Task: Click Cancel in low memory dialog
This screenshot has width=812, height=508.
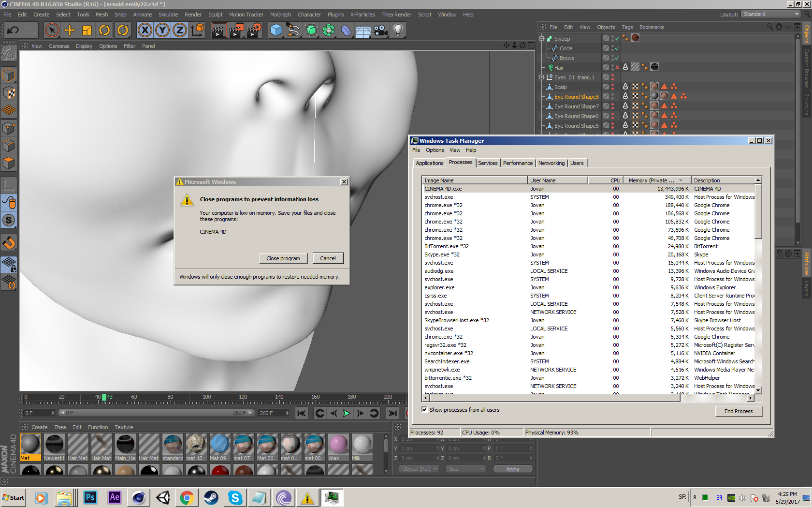Action: [328, 258]
